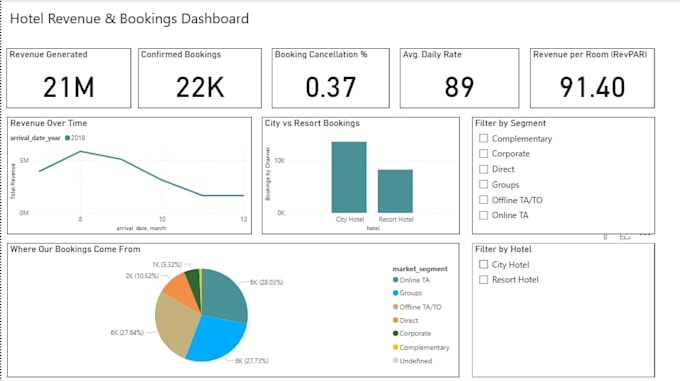
Task: Click the Where Our Bookings Come From title
Action: pos(75,249)
